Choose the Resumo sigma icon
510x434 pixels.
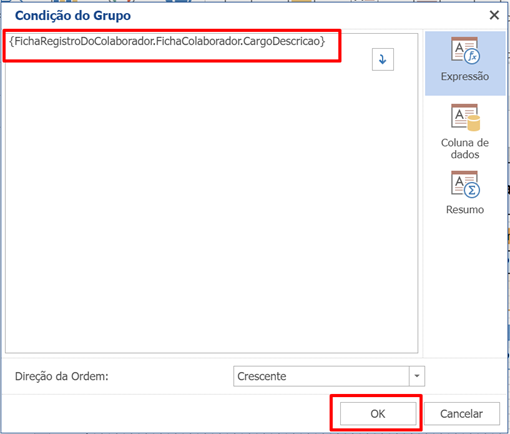click(x=465, y=184)
